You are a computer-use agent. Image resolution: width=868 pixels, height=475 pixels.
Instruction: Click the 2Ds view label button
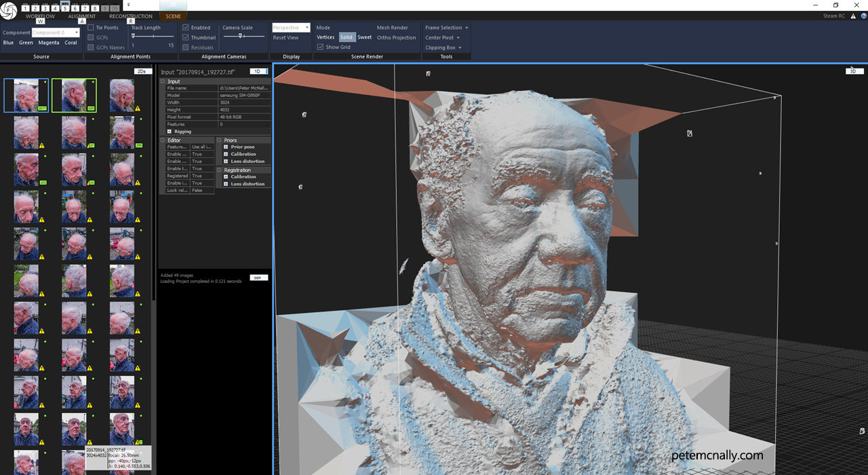coord(142,71)
